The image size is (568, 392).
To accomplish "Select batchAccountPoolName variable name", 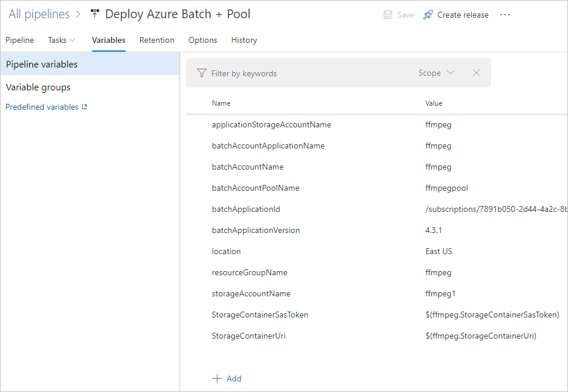I will (x=255, y=188).
